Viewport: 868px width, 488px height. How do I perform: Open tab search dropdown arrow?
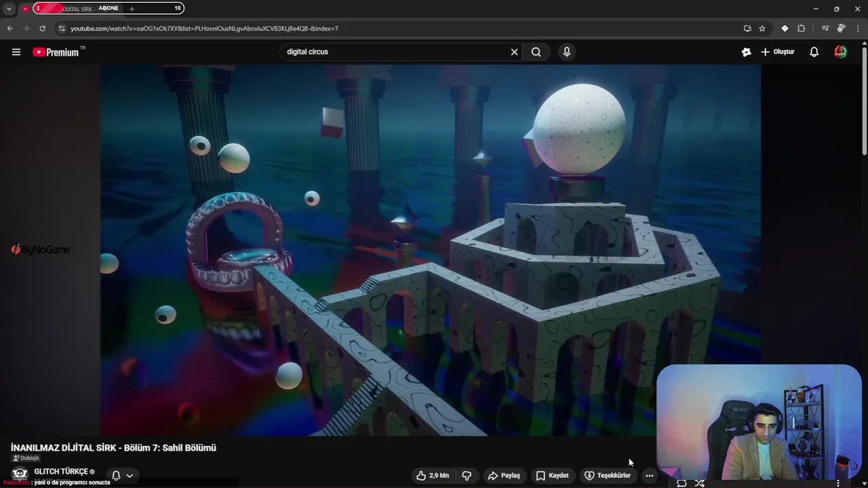(9, 9)
